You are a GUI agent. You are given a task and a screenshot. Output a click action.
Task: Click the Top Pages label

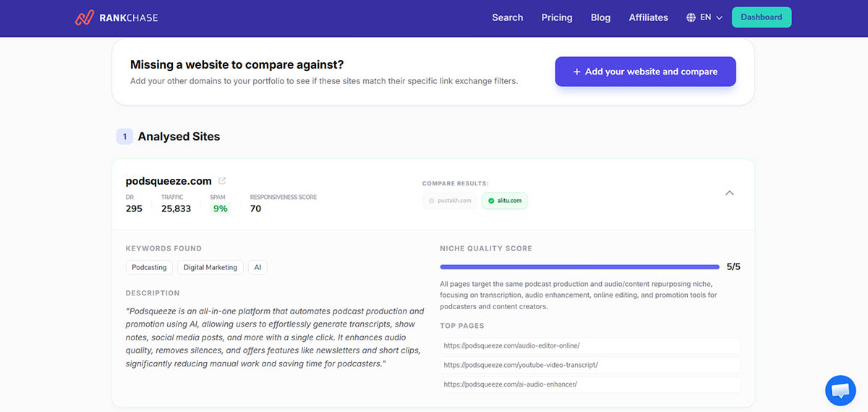(462, 326)
